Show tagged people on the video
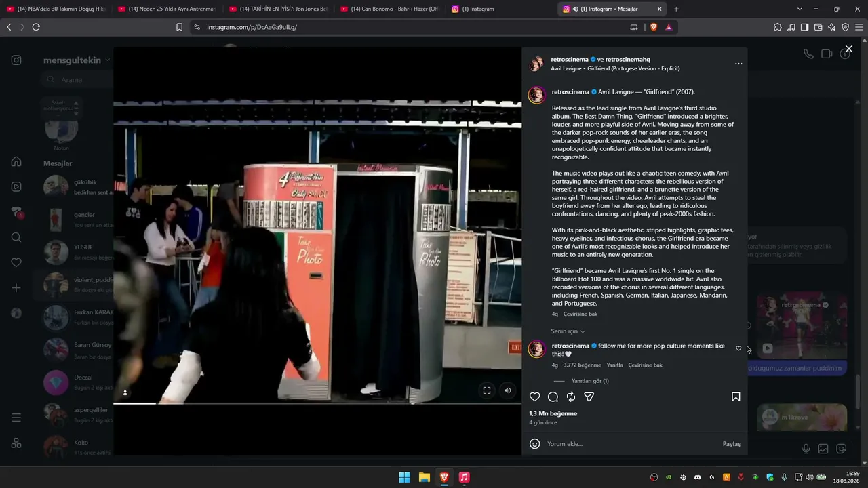 click(125, 392)
